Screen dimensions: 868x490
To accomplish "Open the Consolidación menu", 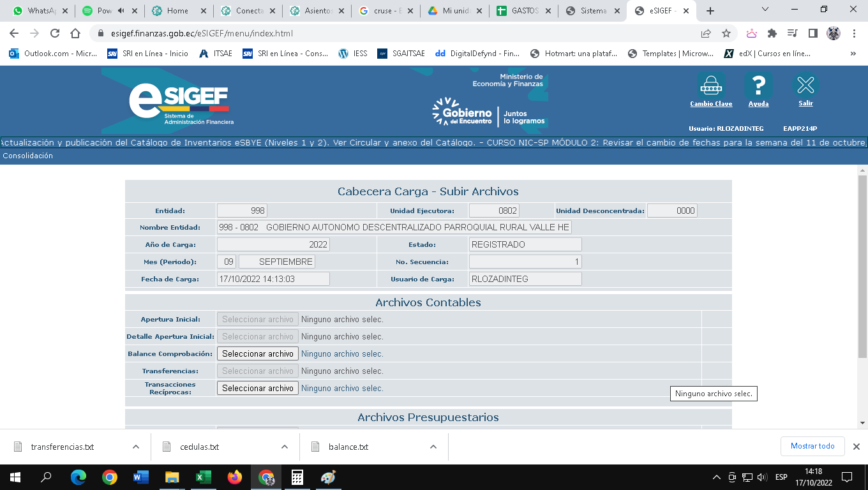I will (28, 156).
